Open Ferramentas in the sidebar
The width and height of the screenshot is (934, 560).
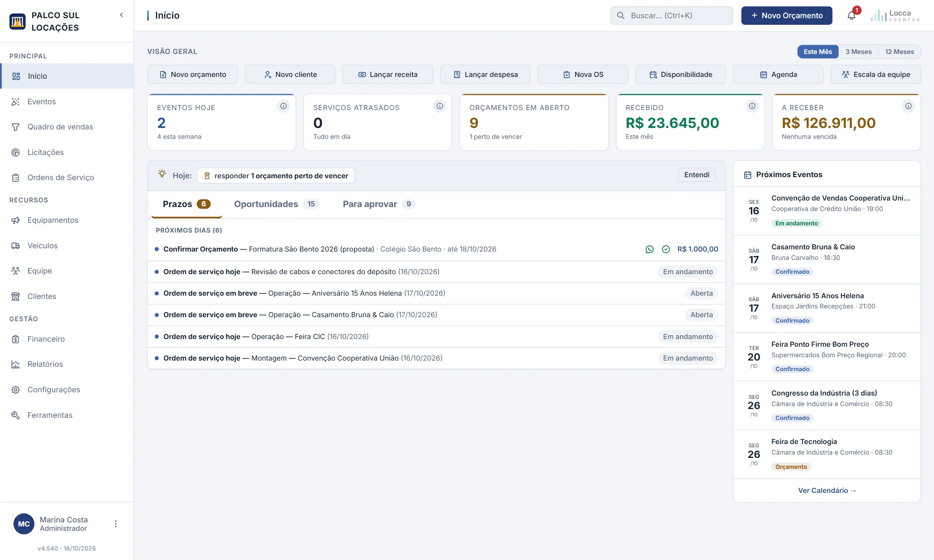[67, 415]
